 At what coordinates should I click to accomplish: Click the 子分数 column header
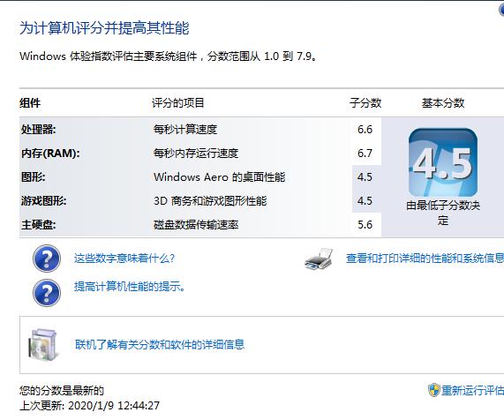tap(365, 103)
